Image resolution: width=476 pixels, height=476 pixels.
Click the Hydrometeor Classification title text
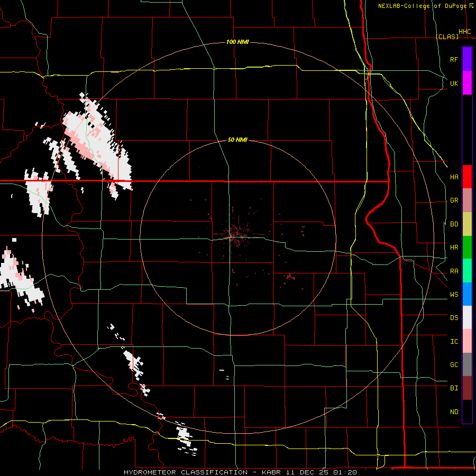pos(186,472)
